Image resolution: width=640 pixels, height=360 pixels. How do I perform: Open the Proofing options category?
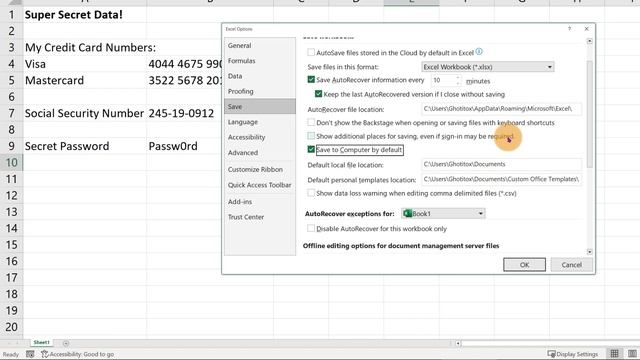point(241,91)
